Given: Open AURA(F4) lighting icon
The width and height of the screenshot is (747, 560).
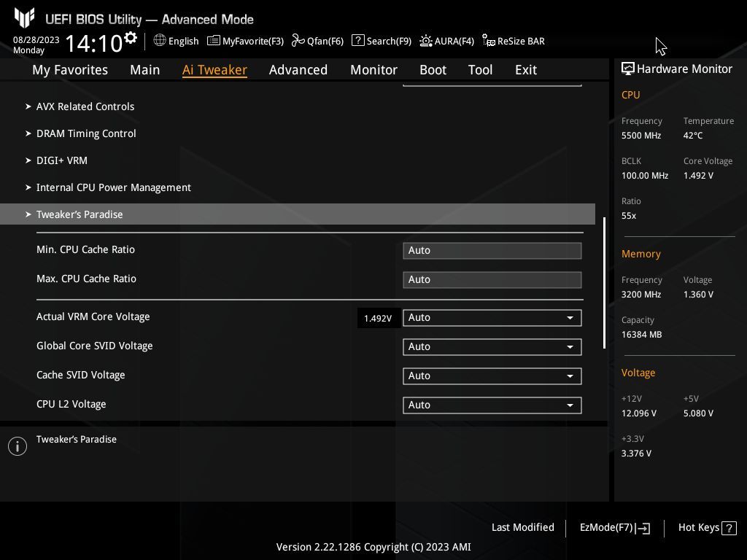Looking at the screenshot, I should pyautogui.click(x=426, y=41).
